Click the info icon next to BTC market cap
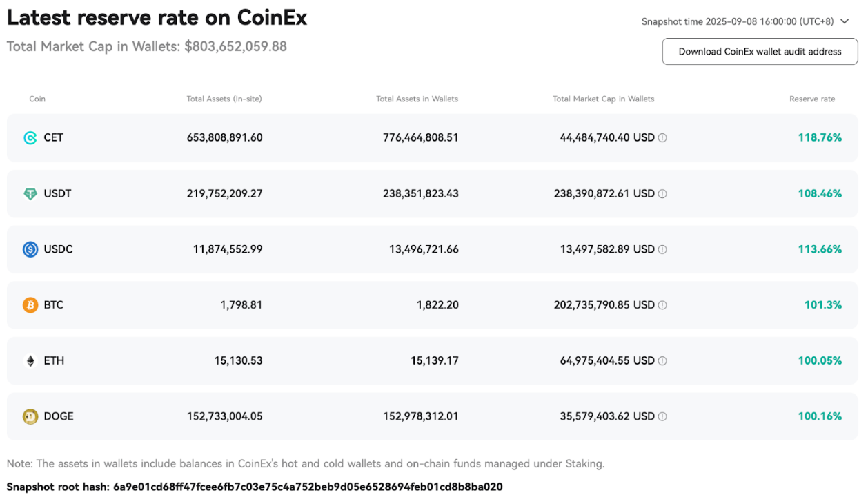This screenshot has height=495, width=868. click(662, 304)
